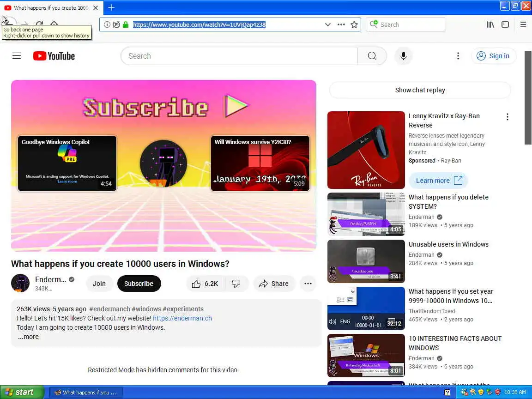The image size is (532, 399).
Task: Click help question mark icon in taskbar
Action: pos(447,393)
